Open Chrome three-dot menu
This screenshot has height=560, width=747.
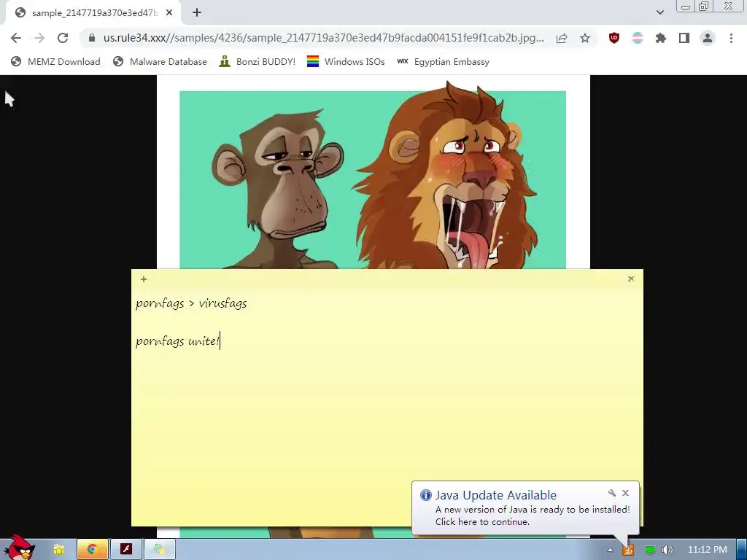coord(731,38)
